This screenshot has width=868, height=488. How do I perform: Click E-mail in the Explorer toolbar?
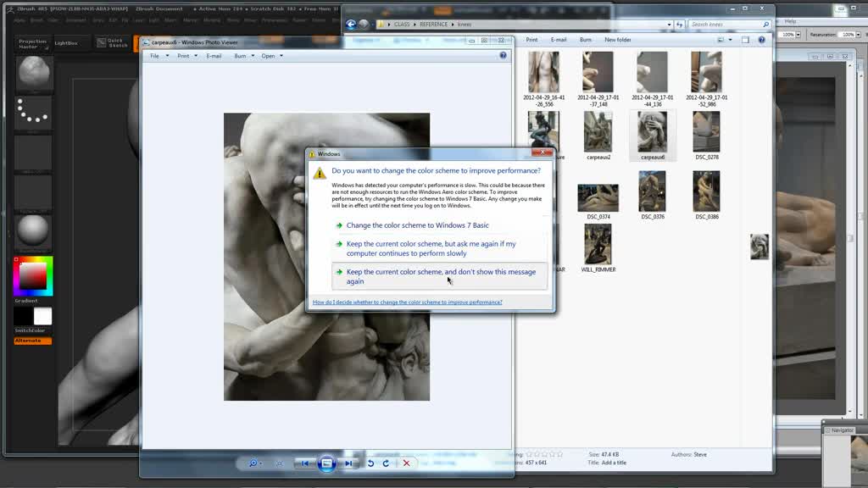pyautogui.click(x=559, y=40)
